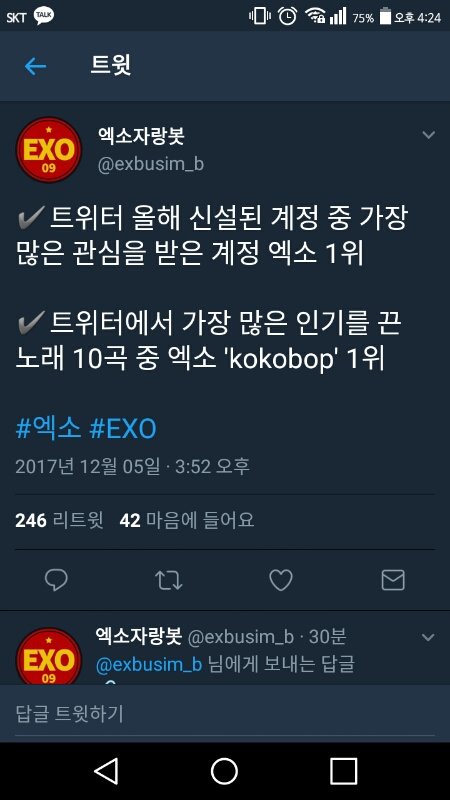Open 엑소자랑봇 profile name in main tweet

tap(141, 136)
